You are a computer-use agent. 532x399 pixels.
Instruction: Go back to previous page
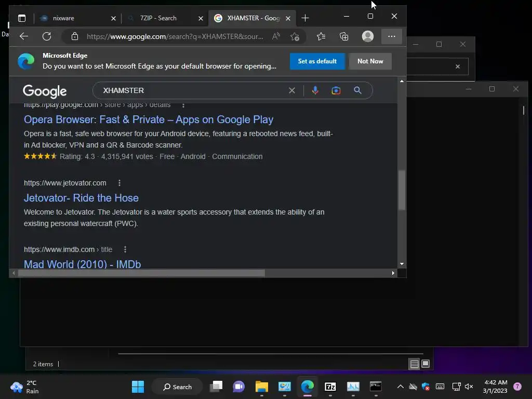coord(24,36)
